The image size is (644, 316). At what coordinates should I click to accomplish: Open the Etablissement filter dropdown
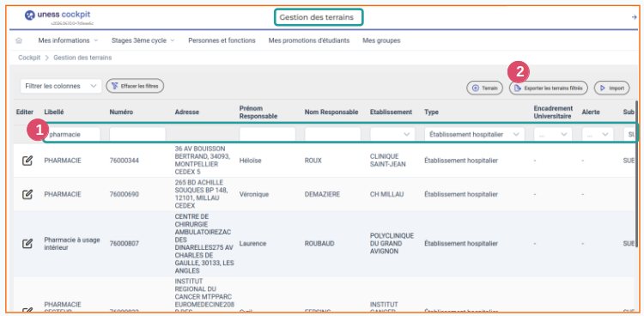[392, 134]
